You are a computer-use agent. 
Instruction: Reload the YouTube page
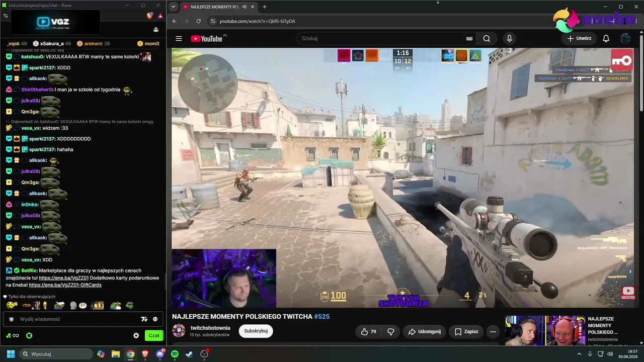pyautogui.click(x=199, y=21)
